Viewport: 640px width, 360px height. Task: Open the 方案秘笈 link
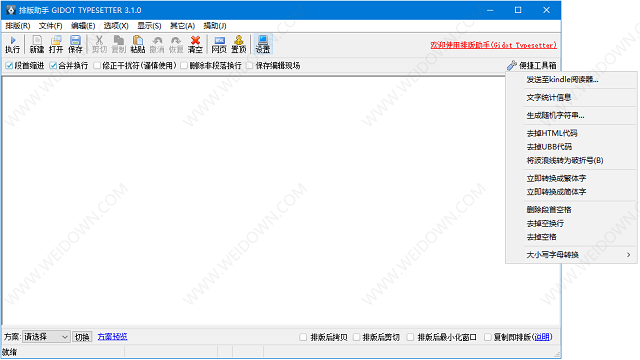(x=113, y=337)
